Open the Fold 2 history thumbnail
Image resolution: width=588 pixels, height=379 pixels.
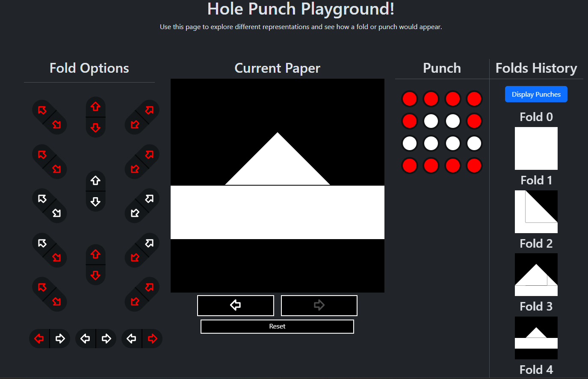[536, 275]
